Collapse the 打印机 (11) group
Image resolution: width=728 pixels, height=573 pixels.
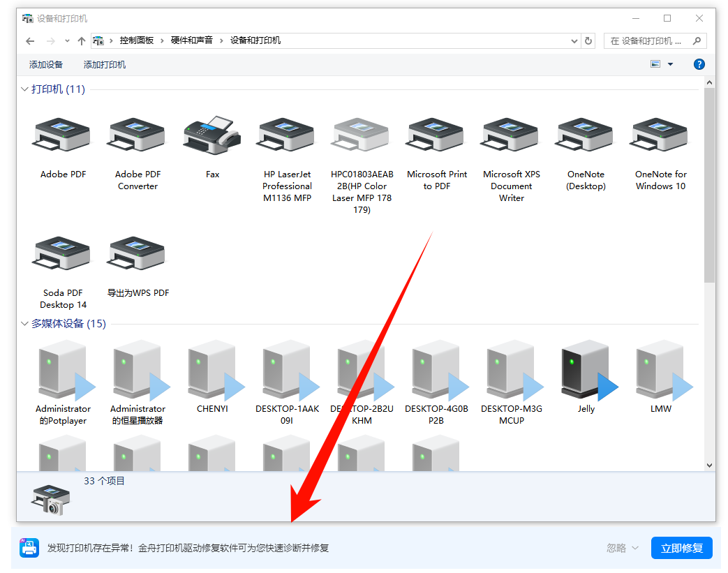[24, 89]
